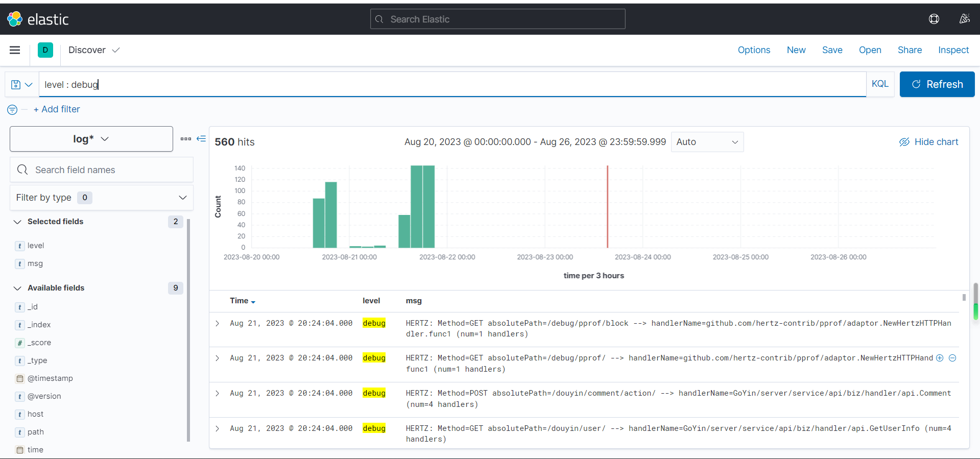This screenshot has height=459, width=980.
Task: Click Open in the top menu
Action: tap(870, 50)
